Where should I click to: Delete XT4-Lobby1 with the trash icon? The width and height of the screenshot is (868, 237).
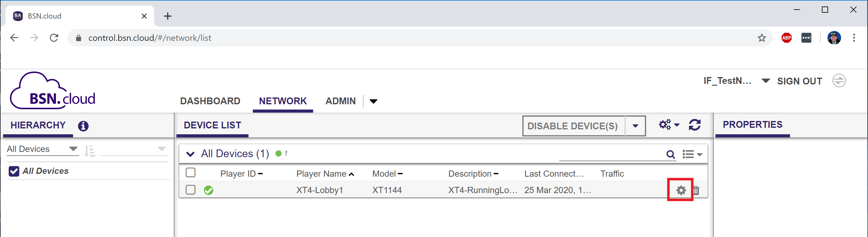[x=696, y=191]
